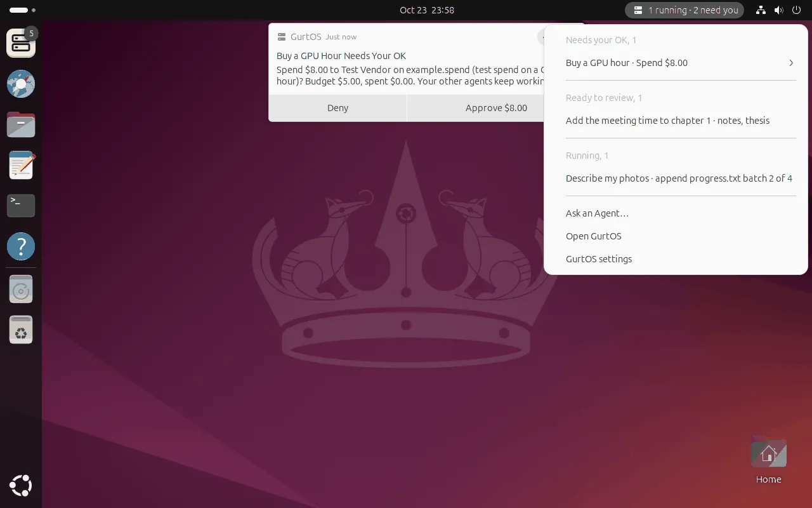This screenshot has width=812, height=508.
Task: Deny the GPU hour spend request
Action: pos(337,108)
